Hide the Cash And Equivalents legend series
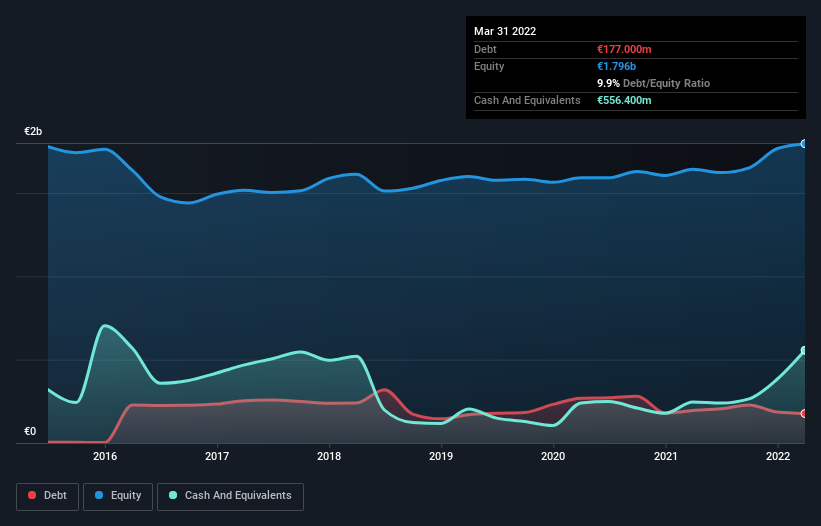This screenshot has height=526, width=821. click(x=230, y=495)
